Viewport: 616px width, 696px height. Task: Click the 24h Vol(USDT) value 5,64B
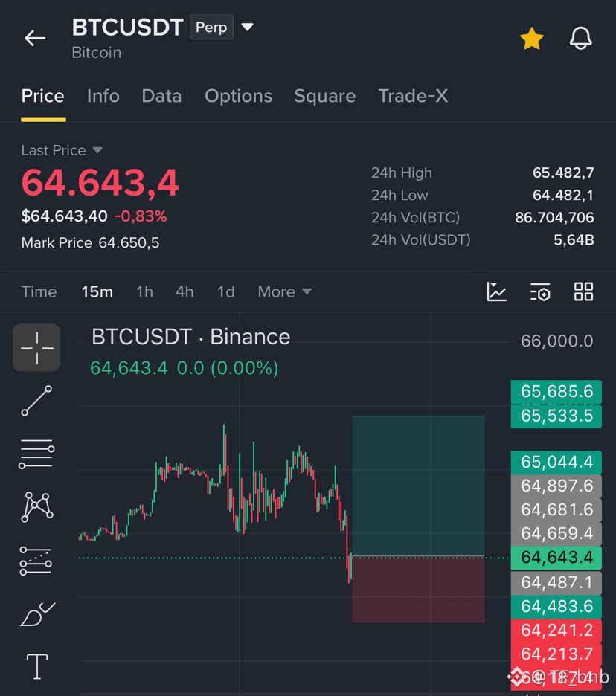click(x=574, y=239)
